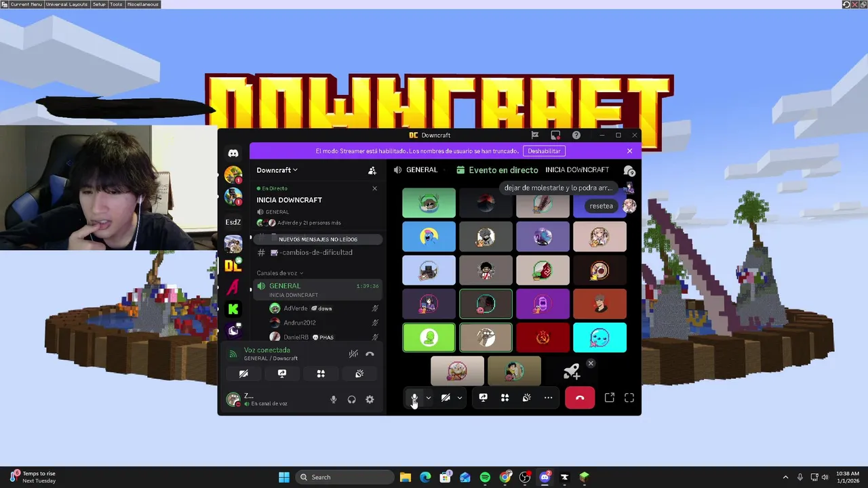The width and height of the screenshot is (868, 488).
Task: Open user settings gear icon
Action: 370,400
